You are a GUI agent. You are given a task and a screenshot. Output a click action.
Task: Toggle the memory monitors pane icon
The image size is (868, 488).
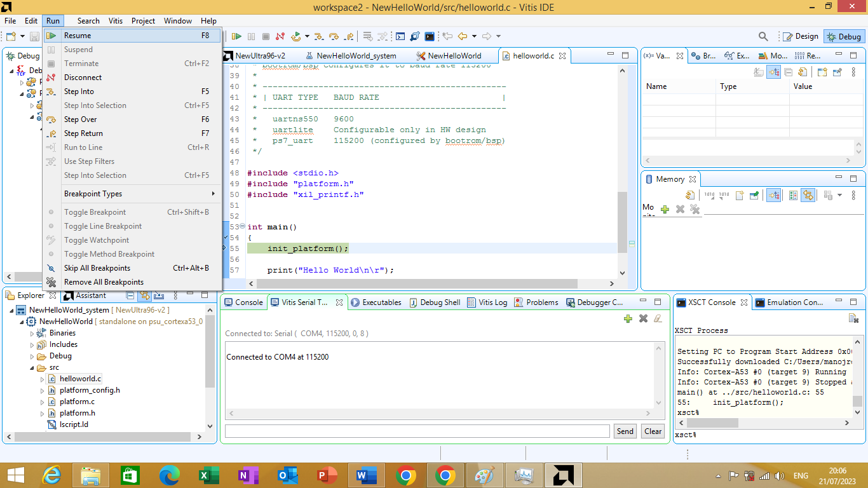pyautogui.click(x=793, y=195)
